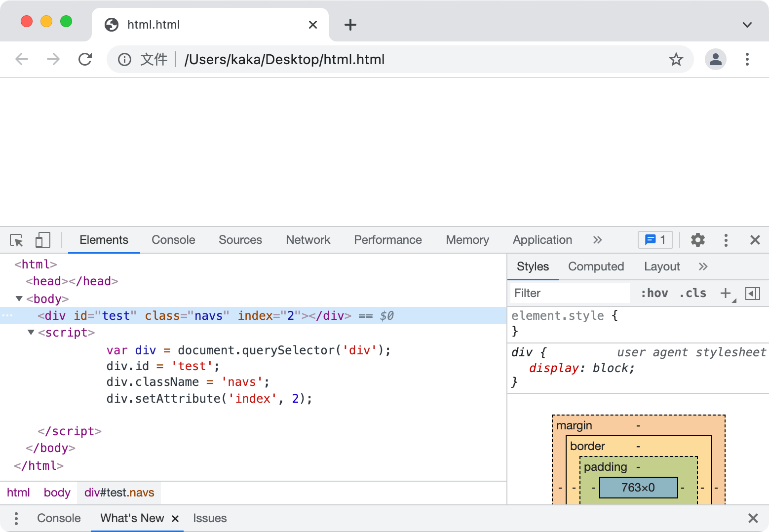
Task: Show more Styles sidebar tabs
Action: [703, 266]
